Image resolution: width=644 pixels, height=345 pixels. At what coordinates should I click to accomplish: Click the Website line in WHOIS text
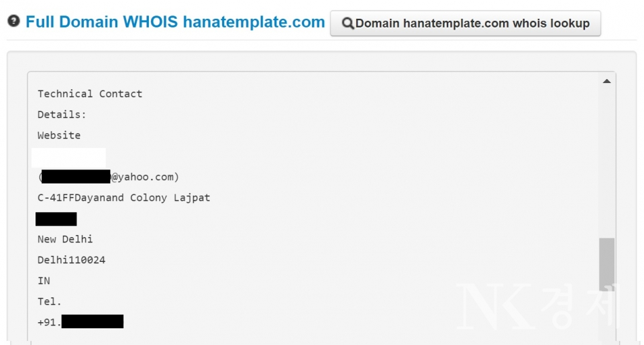pos(59,135)
